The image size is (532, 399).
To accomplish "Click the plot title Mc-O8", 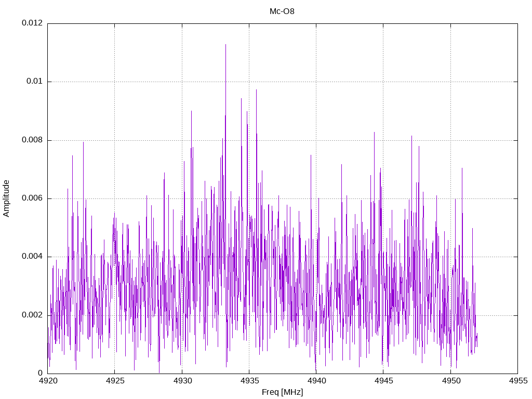I will click(x=282, y=11).
